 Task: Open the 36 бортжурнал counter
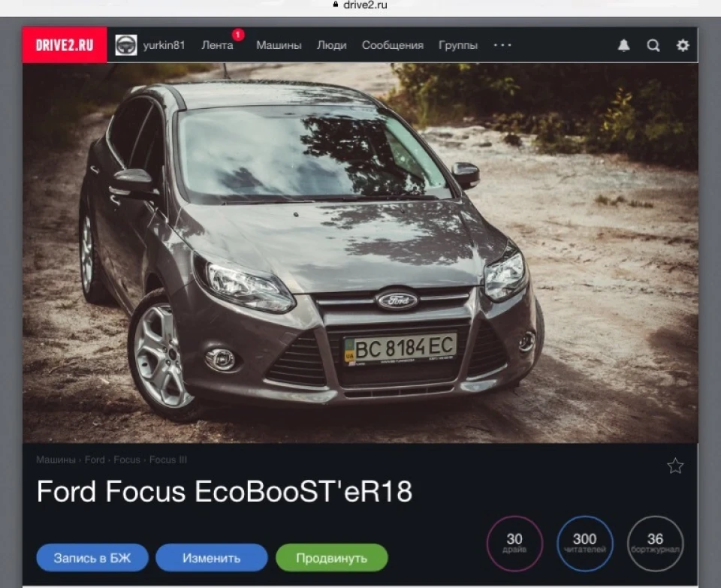(x=655, y=544)
